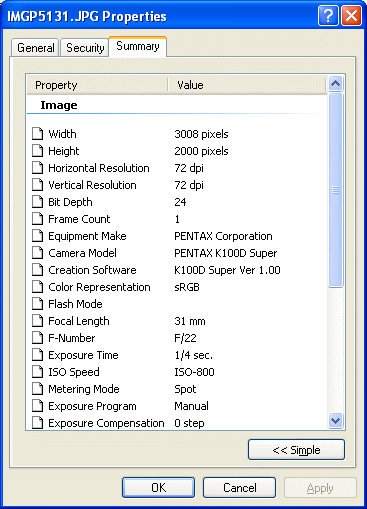Click the Creation Software page icon
367x509 pixels.
pyautogui.click(x=38, y=270)
